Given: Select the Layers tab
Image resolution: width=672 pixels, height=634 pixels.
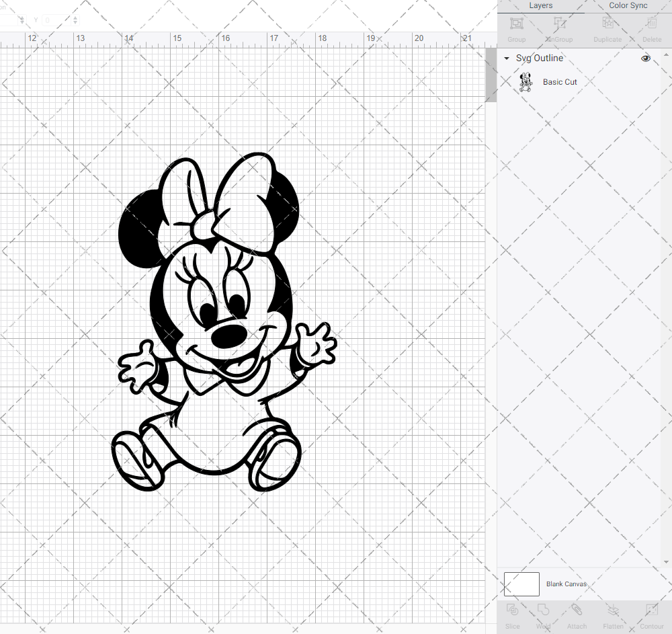Looking at the screenshot, I should (540, 5).
